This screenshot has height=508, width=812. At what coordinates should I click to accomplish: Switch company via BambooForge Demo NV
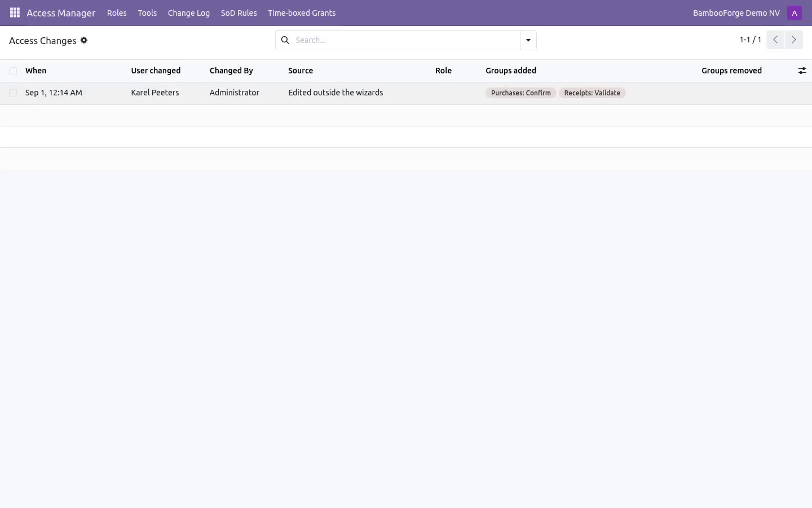[x=736, y=13]
